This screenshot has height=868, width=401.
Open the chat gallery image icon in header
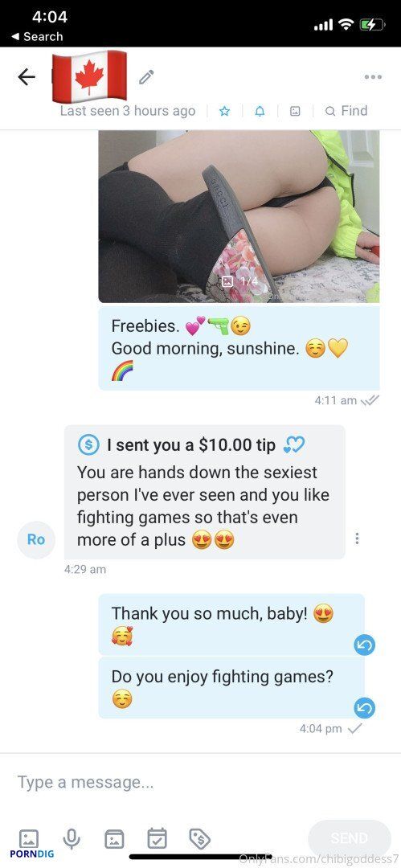(x=295, y=111)
